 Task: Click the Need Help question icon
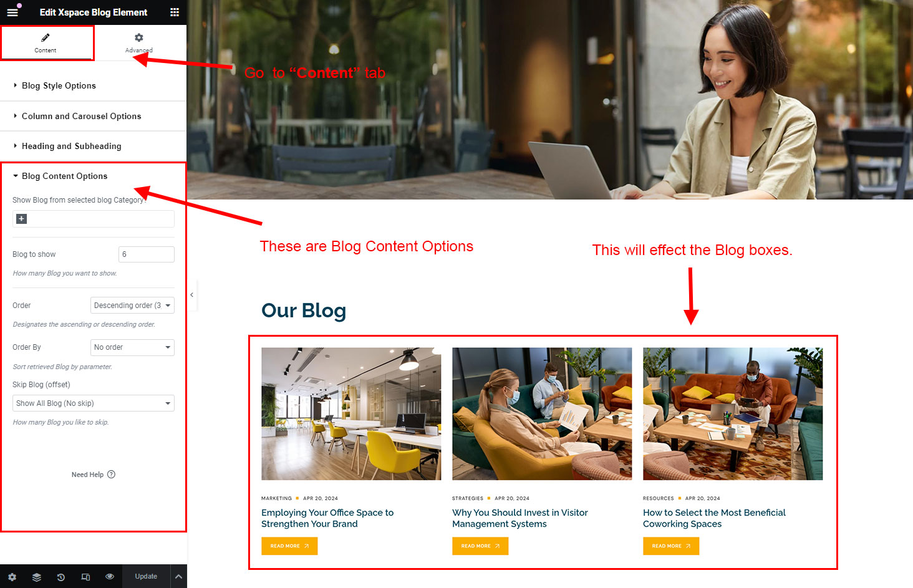tap(111, 475)
